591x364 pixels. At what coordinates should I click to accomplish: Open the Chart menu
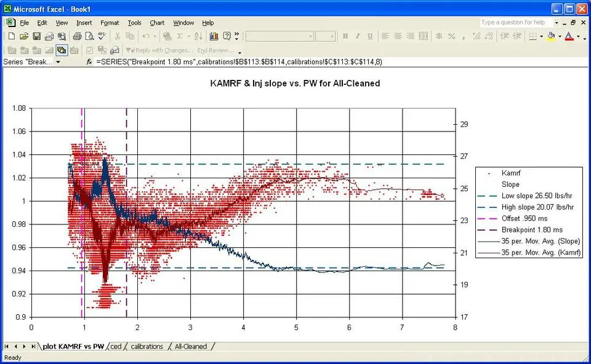pyautogui.click(x=157, y=23)
